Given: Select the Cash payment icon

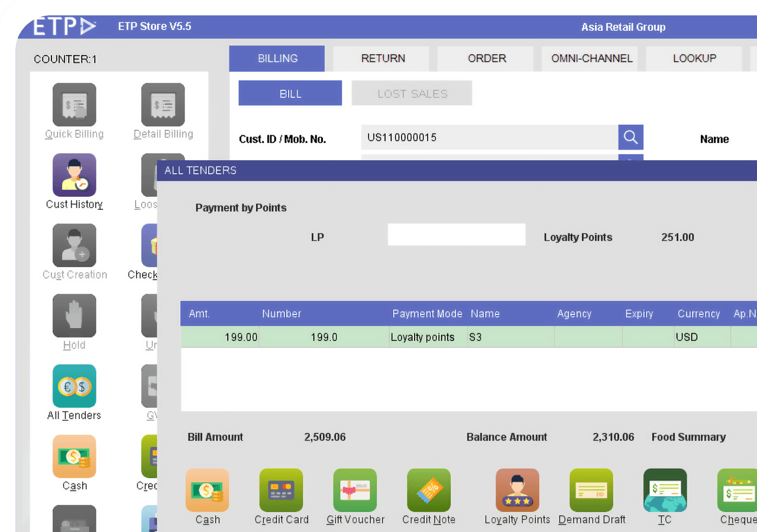Looking at the screenshot, I should [x=207, y=490].
